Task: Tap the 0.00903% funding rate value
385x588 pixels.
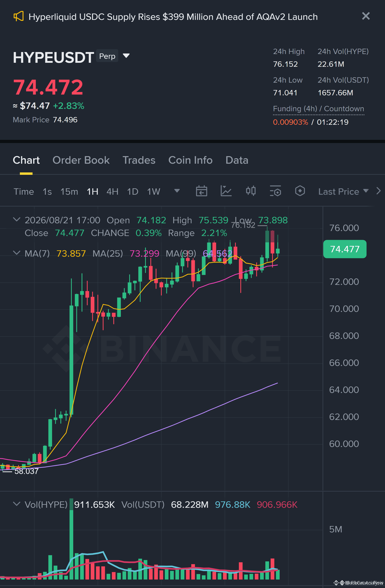Action: coord(291,122)
